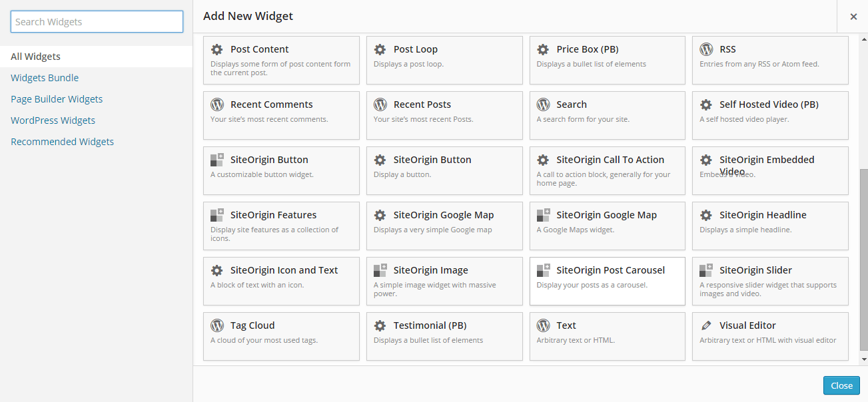Choose the Post Loop widget title
Image resolution: width=868 pixels, height=402 pixels.
point(416,49)
